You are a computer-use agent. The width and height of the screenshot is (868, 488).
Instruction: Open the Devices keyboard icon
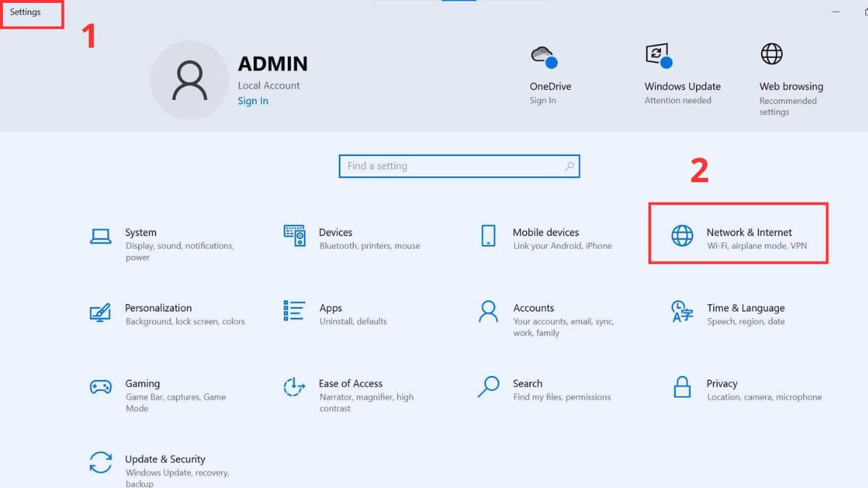294,235
